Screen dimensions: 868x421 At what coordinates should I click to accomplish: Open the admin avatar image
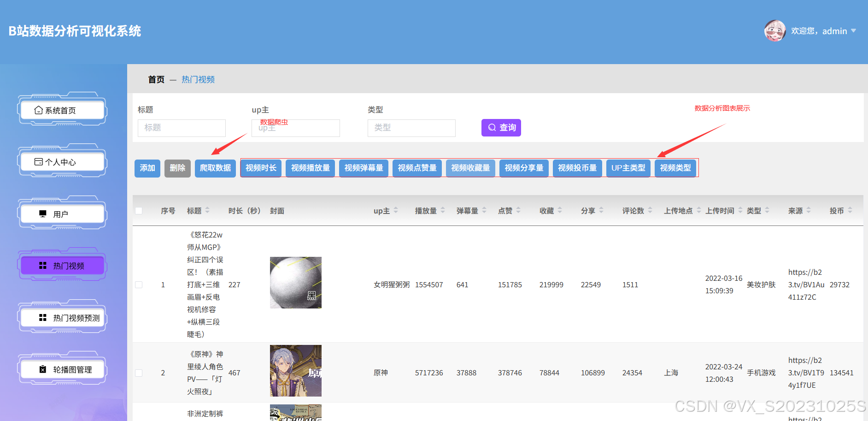tap(775, 31)
